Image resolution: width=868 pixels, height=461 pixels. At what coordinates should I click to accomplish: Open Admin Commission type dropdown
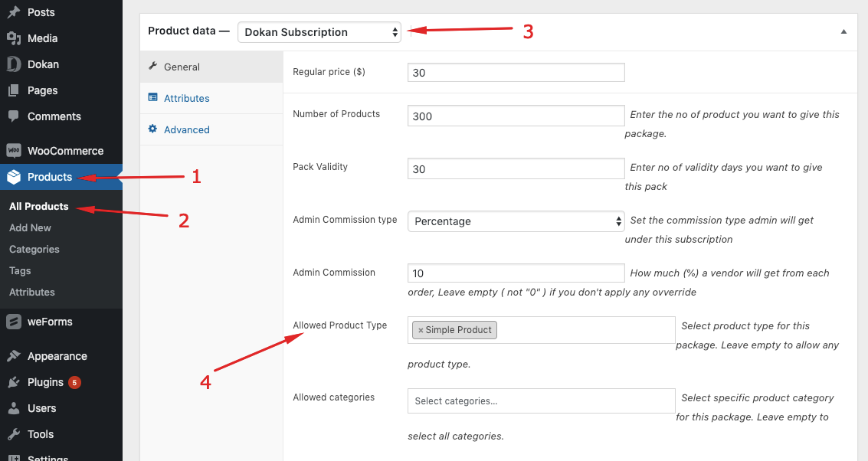pos(516,221)
